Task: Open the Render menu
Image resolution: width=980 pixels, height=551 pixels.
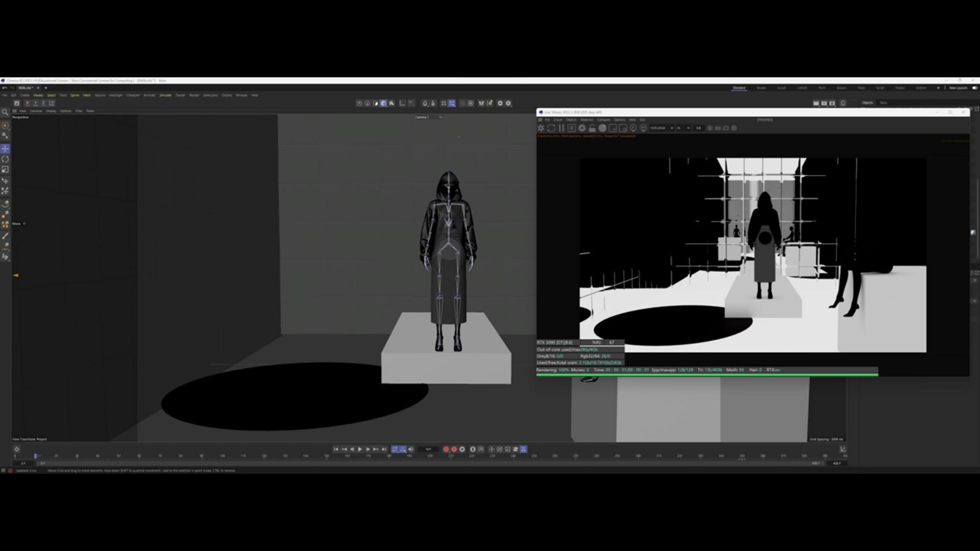Action: coord(194,95)
